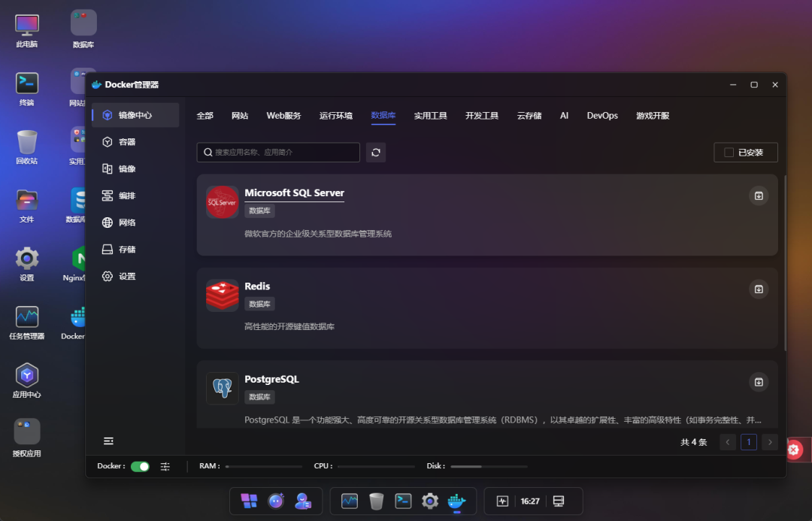Switch to the 全部 tab
This screenshot has width=812, height=521.
pos(205,116)
